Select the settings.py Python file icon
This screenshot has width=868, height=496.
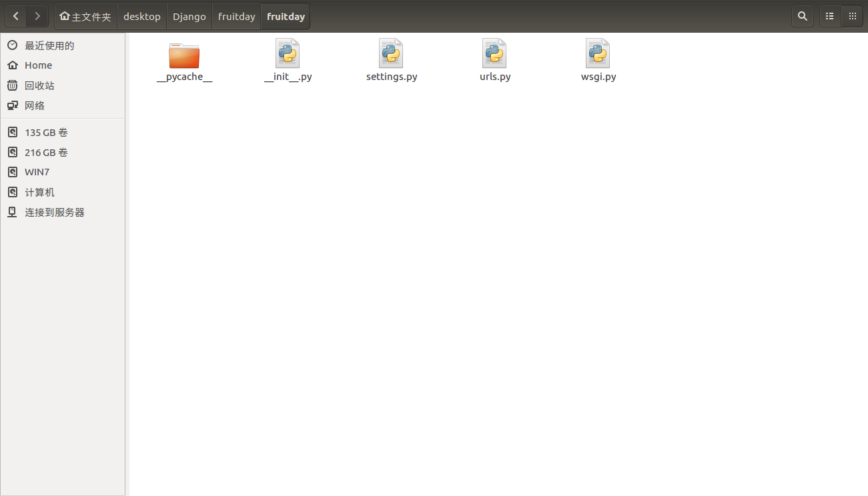[391, 53]
